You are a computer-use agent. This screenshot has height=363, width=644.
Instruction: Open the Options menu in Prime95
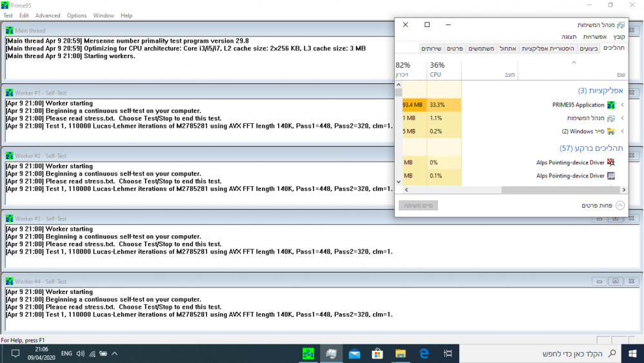pyautogui.click(x=77, y=15)
